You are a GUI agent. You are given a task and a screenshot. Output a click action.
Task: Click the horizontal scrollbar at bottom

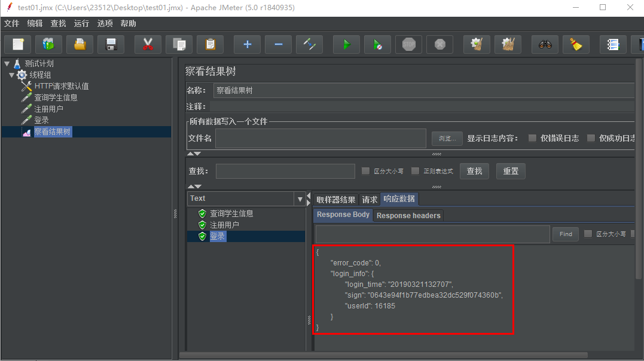click(384, 355)
